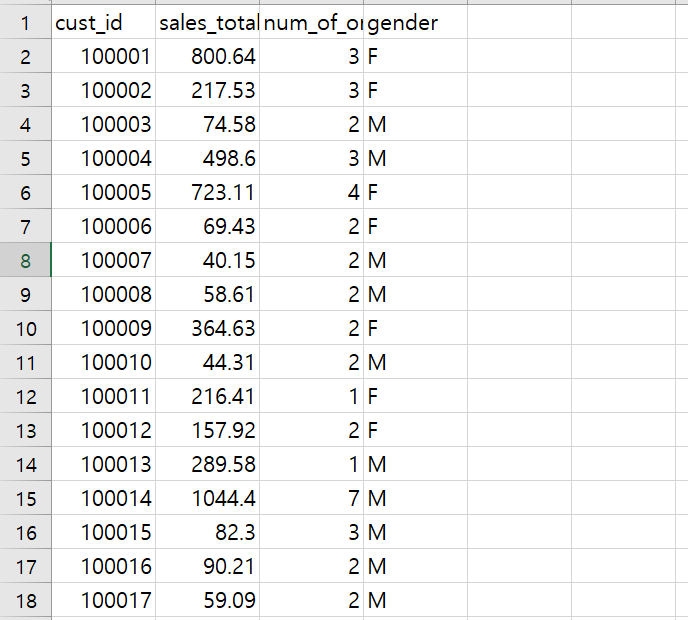Select gender F cell for customer 100011
The height and width of the screenshot is (620, 688).
416,396
